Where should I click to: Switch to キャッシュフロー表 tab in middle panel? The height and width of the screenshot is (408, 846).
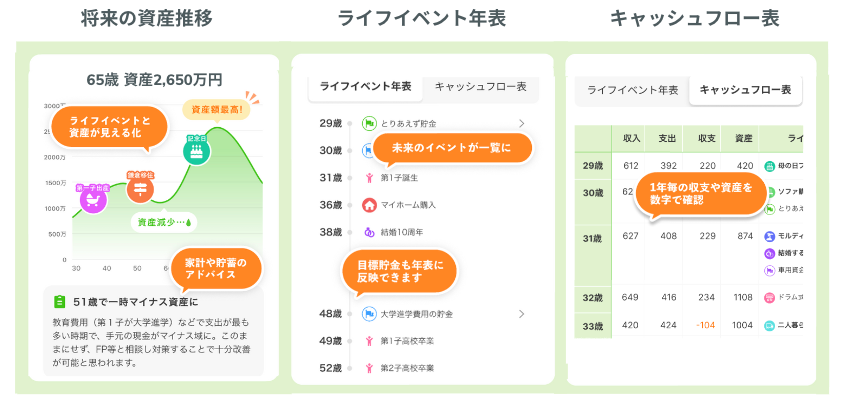coord(480,87)
